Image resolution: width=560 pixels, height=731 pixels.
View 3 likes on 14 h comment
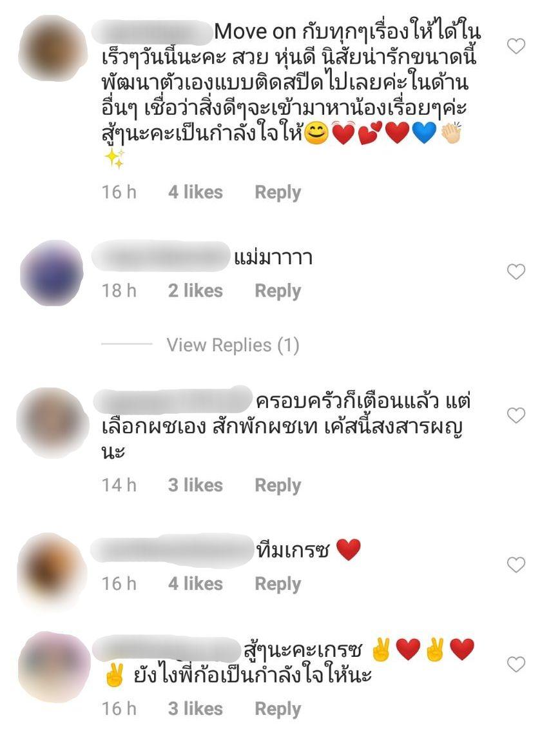click(196, 485)
